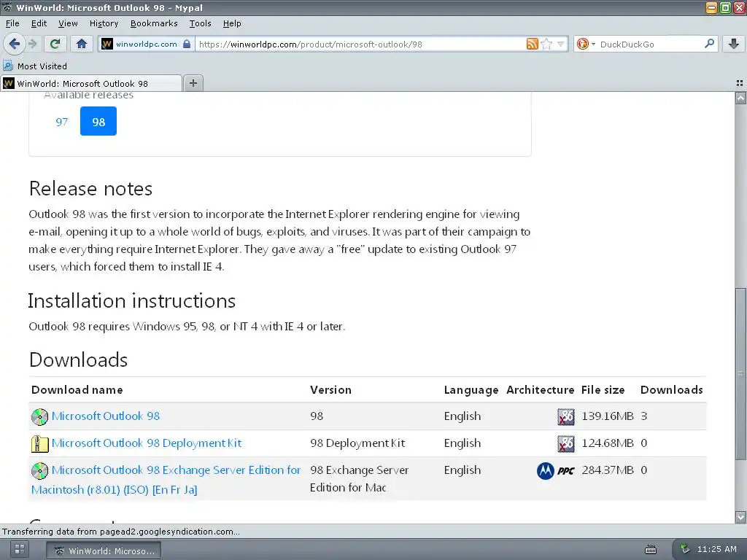Click the x86 architecture icon in 124.68MB row
The width and height of the screenshot is (747, 560).
(566, 444)
